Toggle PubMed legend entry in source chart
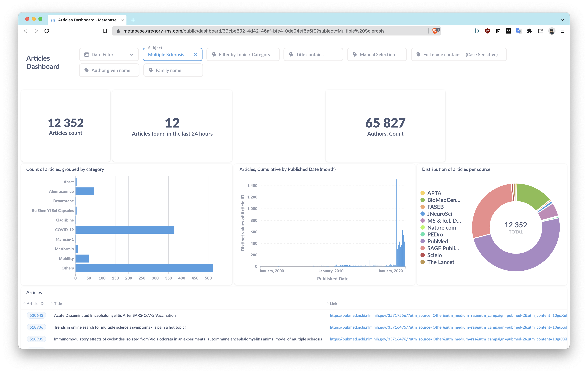 [437, 241]
